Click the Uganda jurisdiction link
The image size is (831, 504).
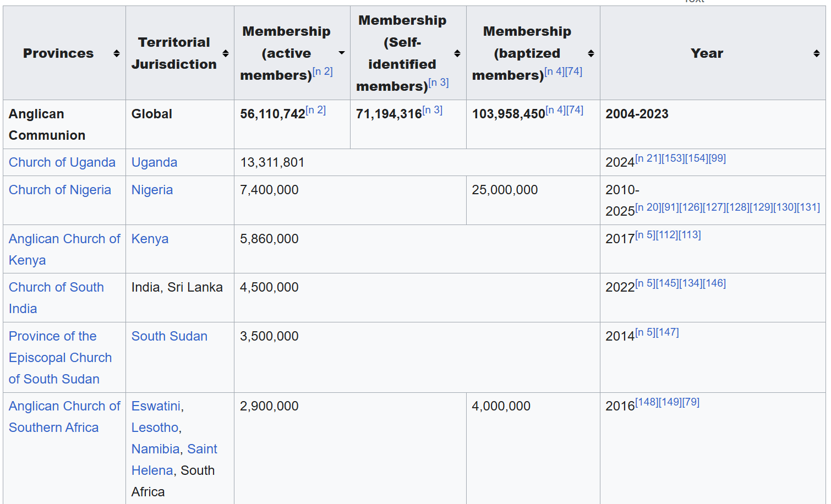pos(154,162)
